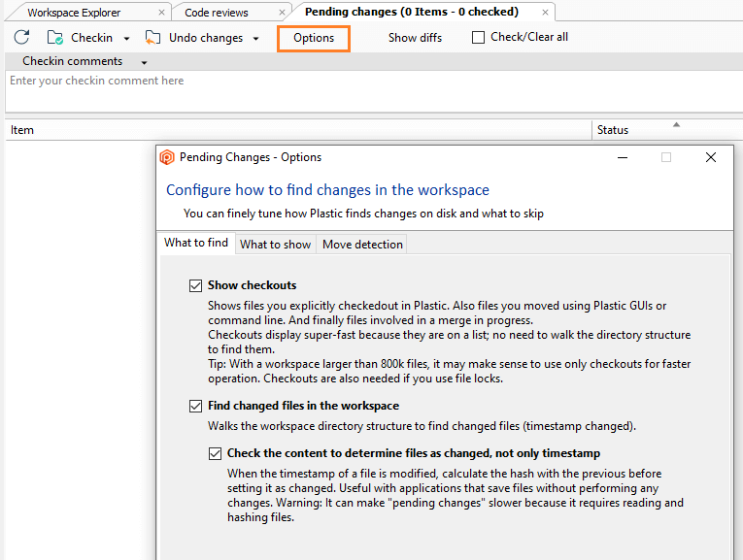Open the Checkin dropdown arrow
The height and width of the screenshot is (560, 743).
click(x=126, y=39)
